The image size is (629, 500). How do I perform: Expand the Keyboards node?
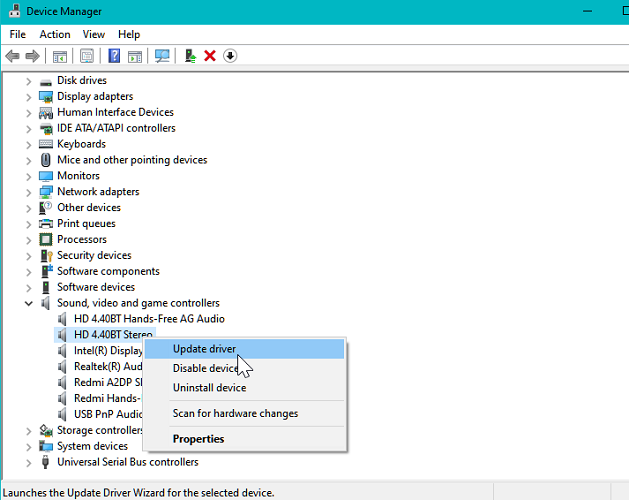(28, 145)
